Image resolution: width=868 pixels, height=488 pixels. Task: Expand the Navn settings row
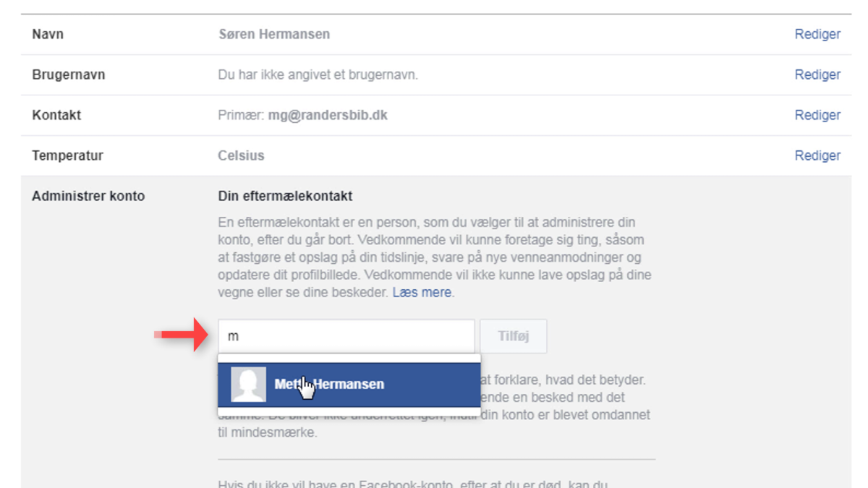pos(436,34)
